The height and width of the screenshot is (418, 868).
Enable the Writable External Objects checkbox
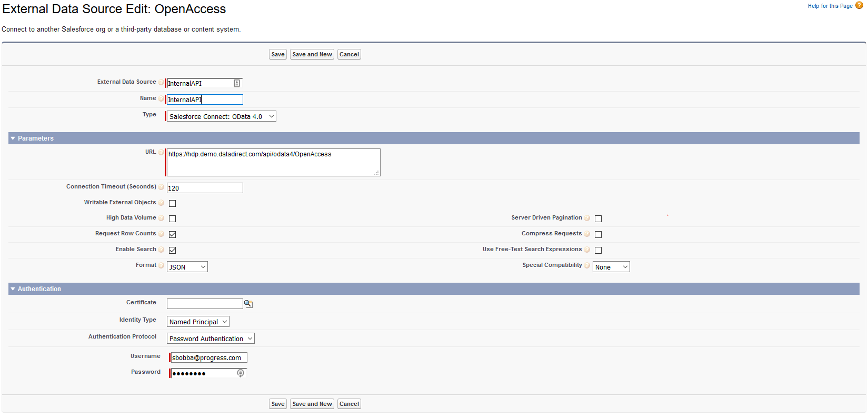172,203
